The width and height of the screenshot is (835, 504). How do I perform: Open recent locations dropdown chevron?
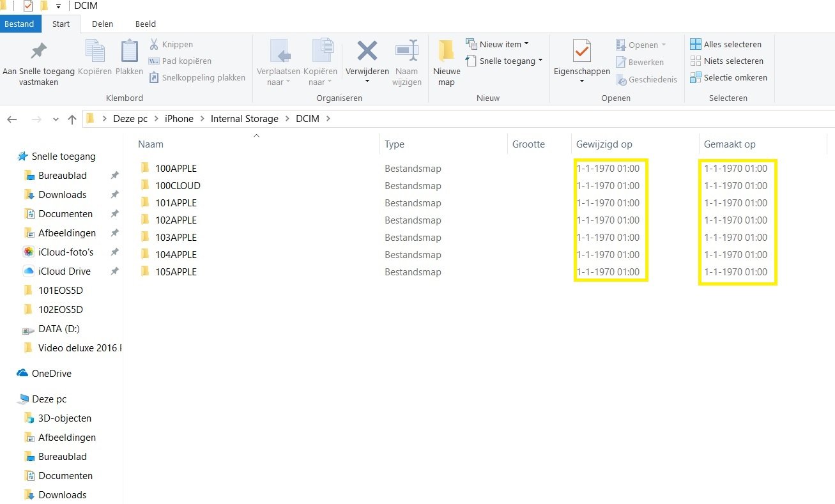[x=56, y=119]
